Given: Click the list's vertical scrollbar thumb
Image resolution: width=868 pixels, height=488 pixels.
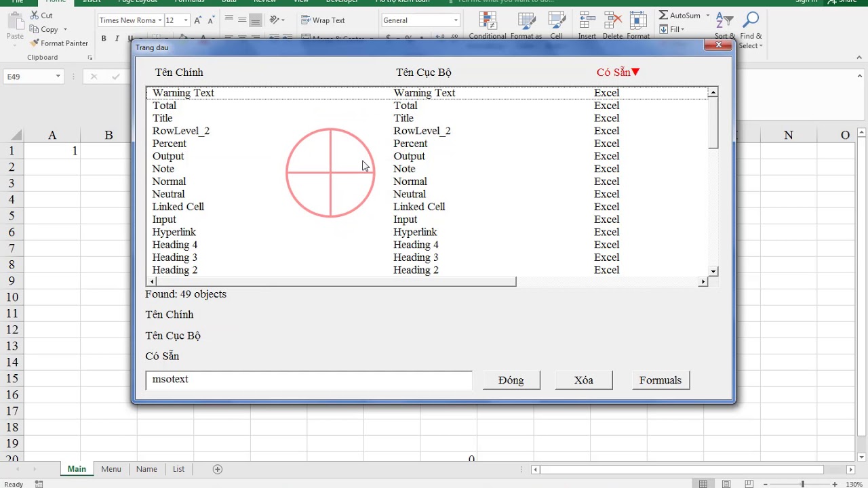Looking at the screenshot, I should point(713,123).
